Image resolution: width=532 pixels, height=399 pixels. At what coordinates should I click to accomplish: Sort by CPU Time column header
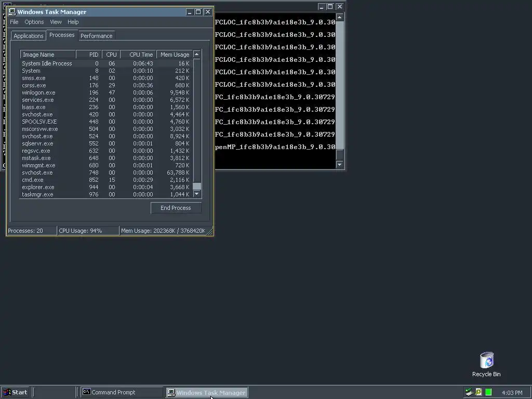[138, 55]
